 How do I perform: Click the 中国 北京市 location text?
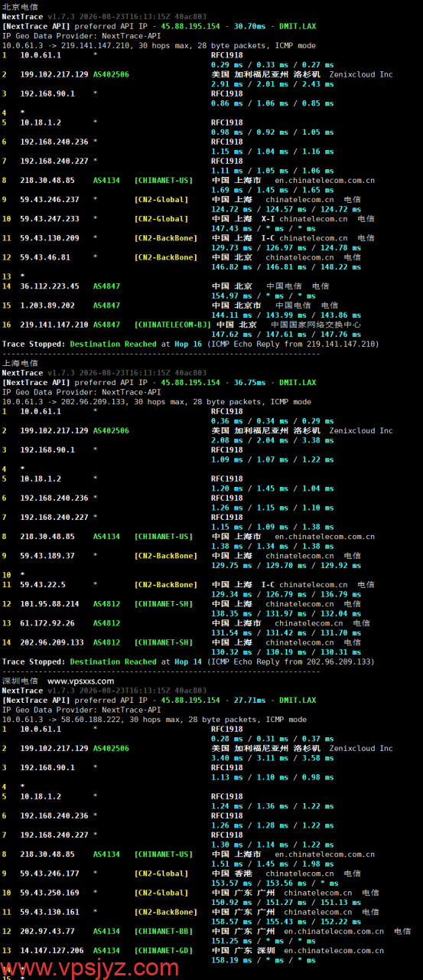click(x=236, y=305)
